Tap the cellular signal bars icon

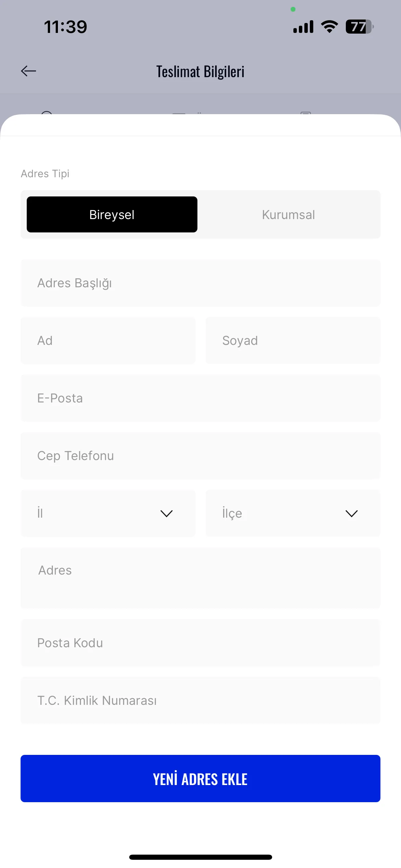[x=303, y=27]
